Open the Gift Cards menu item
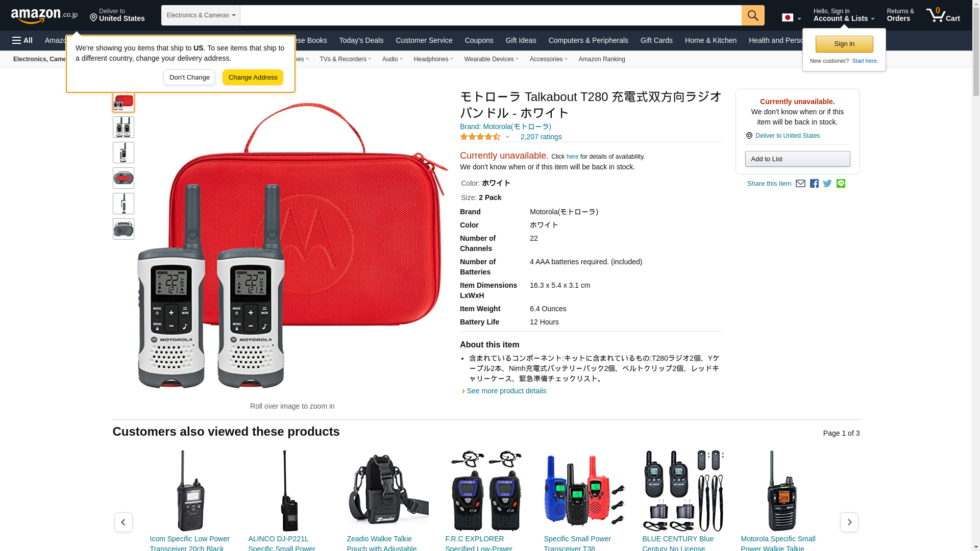This screenshot has height=551, width=980. (656, 40)
